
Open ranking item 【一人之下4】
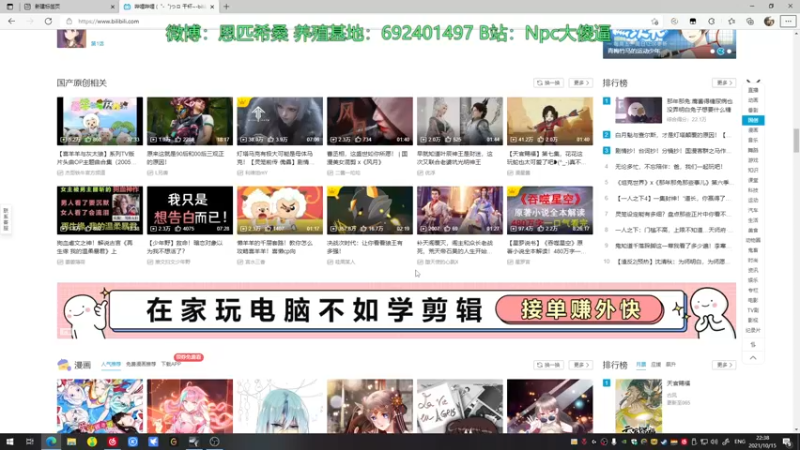point(671,198)
